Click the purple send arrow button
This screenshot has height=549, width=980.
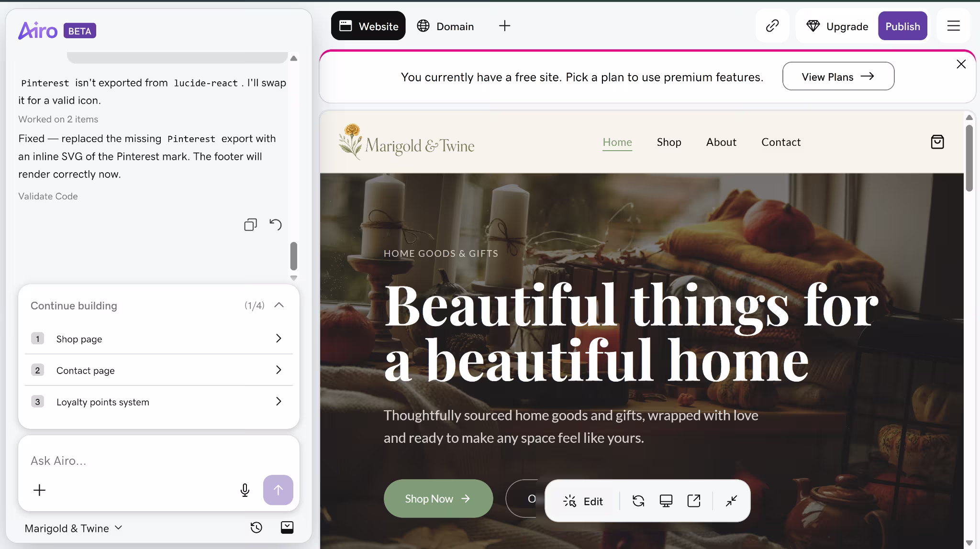coord(278,490)
